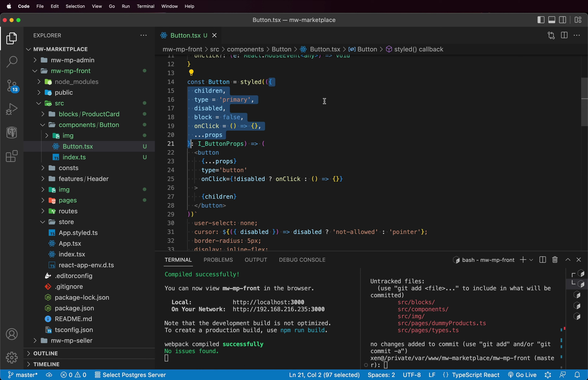Click errors and warnings count in status bar
588x380 pixels.
(x=73, y=375)
